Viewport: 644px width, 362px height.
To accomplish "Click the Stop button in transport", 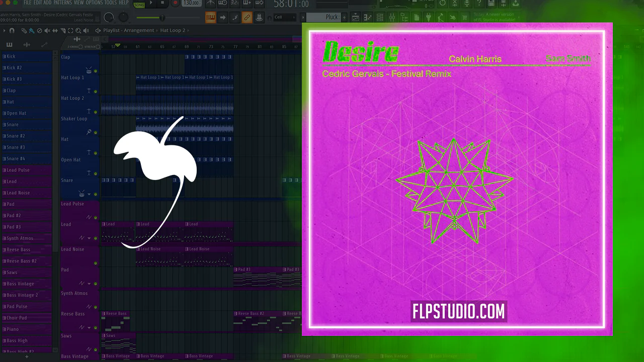I will point(163,4).
